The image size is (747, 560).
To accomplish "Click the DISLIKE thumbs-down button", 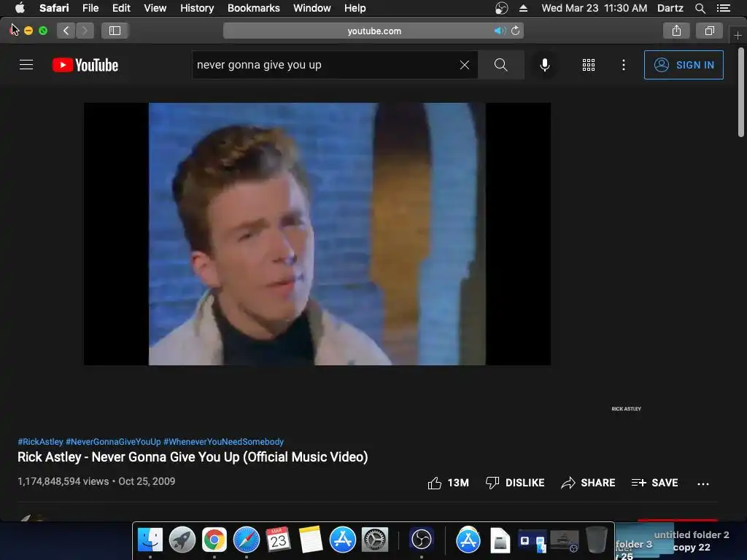I will coord(515,483).
